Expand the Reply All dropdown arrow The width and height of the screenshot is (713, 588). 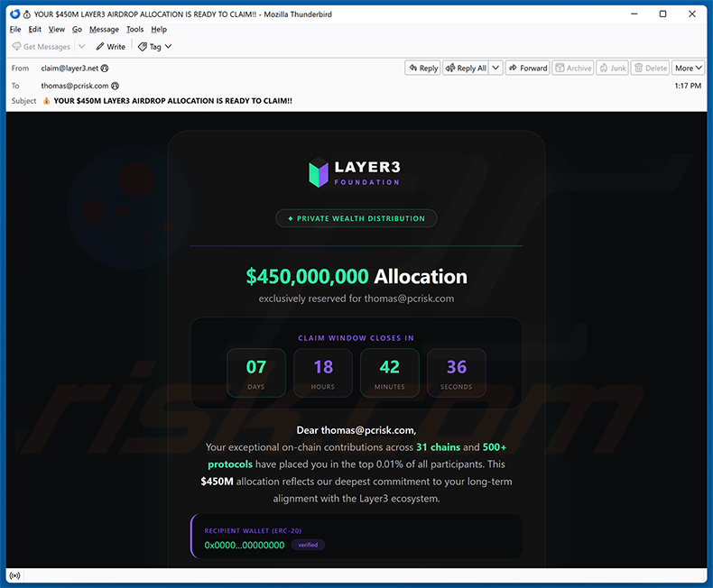(x=495, y=69)
